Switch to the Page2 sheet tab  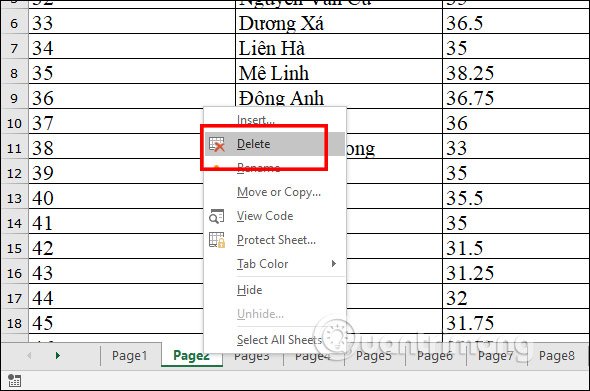[192, 355]
